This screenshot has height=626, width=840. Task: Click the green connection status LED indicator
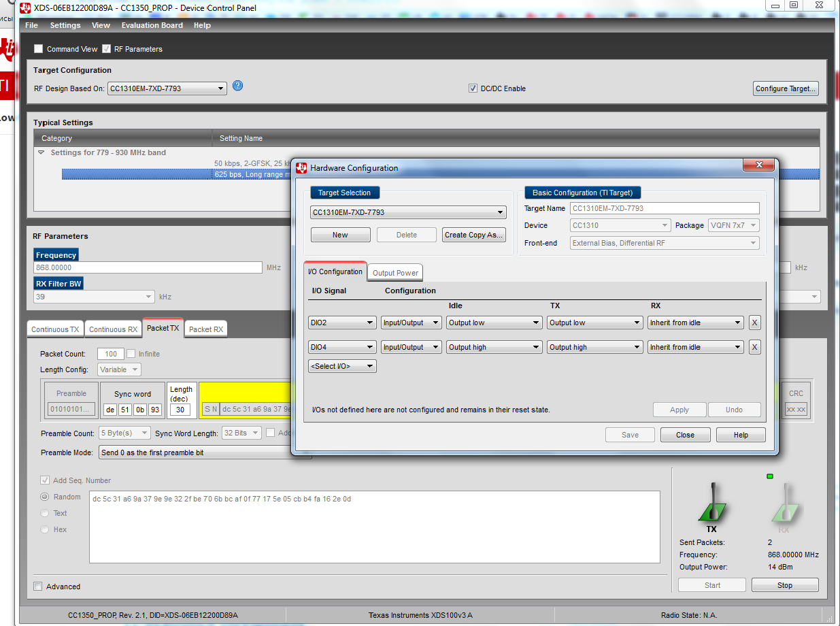(x=769, y=476)
